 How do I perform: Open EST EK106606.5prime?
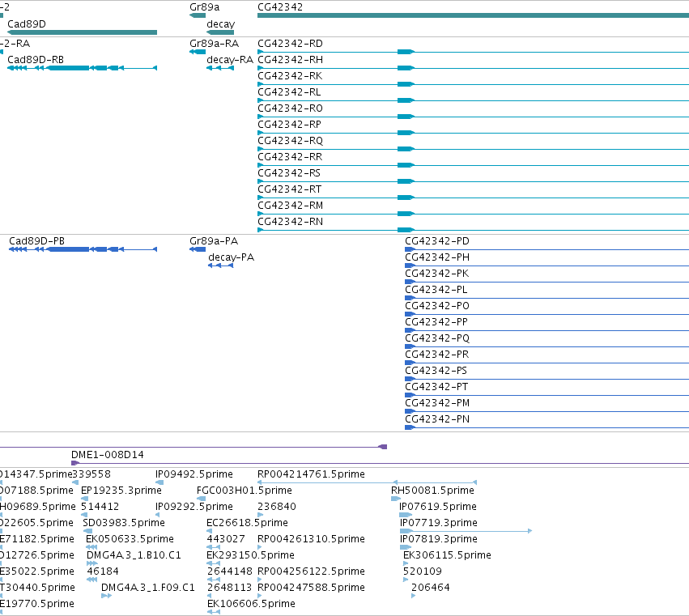(251, 604)
